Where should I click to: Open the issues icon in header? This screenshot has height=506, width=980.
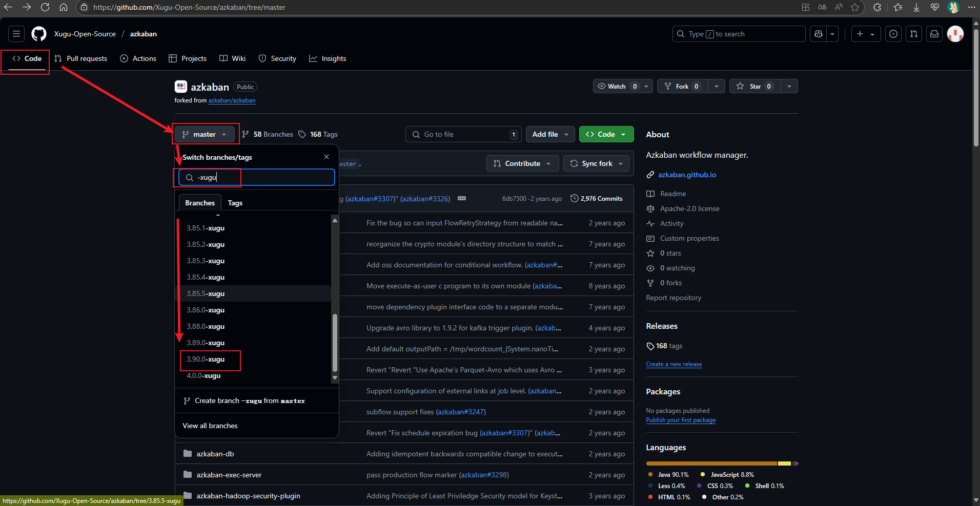tap(893, 34)
